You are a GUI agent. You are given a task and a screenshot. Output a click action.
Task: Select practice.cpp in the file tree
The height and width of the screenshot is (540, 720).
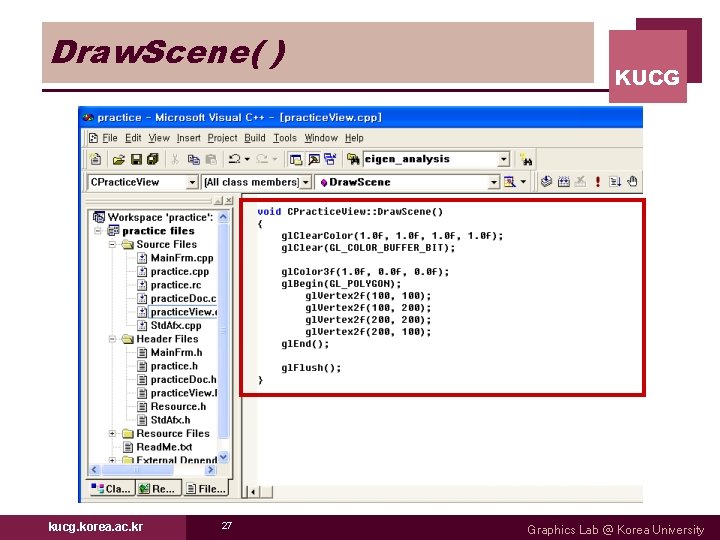tap(180, 272)
